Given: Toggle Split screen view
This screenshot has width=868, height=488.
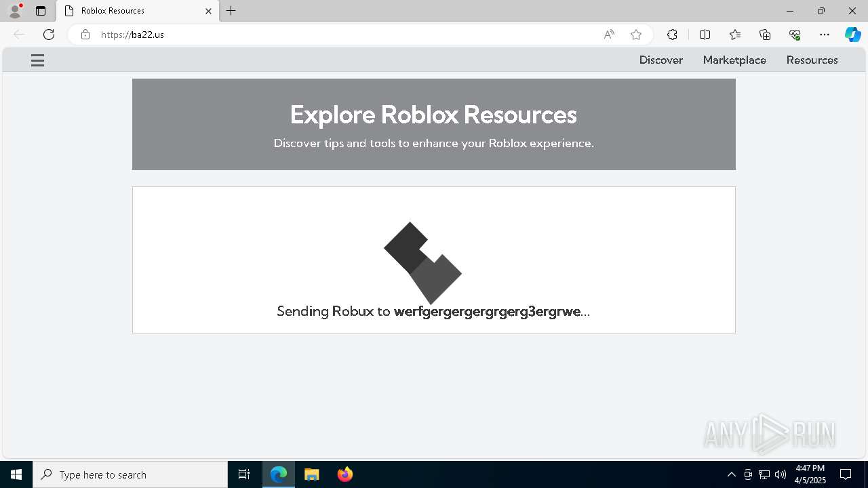Looking at the screenshot, I should pos(705,35).
